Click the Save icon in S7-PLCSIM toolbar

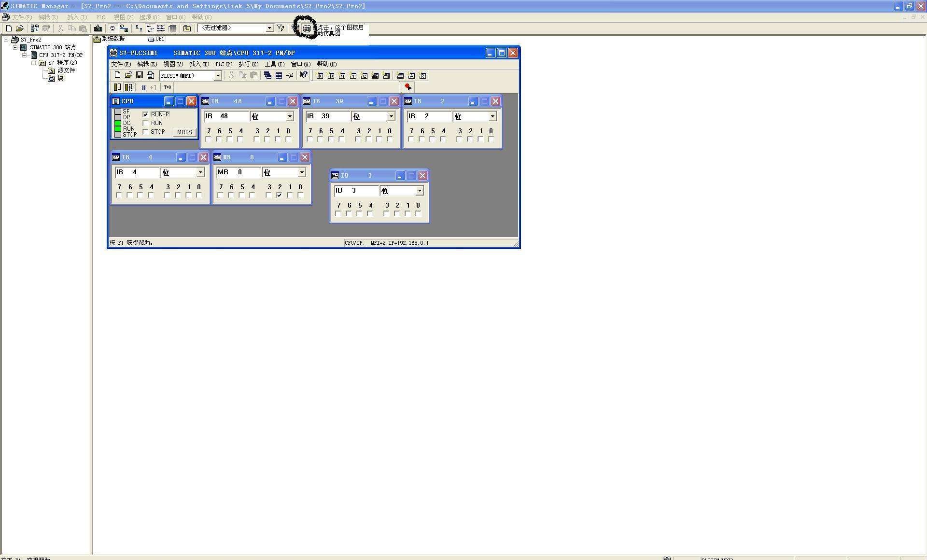click(140, 75)
